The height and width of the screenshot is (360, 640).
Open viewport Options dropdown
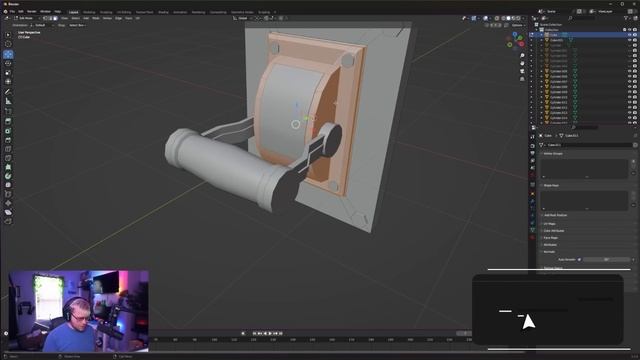tap(518, 25)
